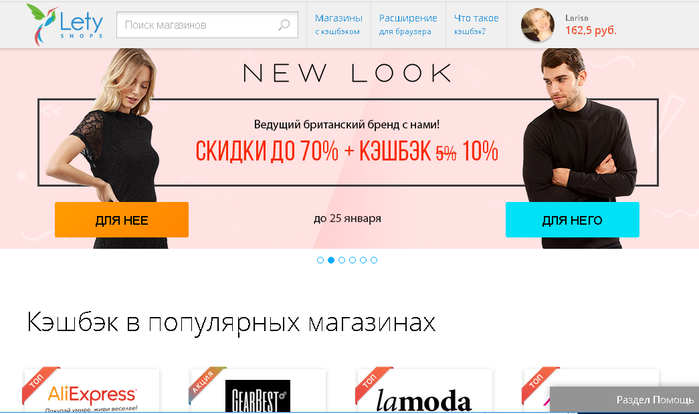699x414 pixels.
Task: Open the Что такое кэшбэк? link
Action: click(476, 25)
